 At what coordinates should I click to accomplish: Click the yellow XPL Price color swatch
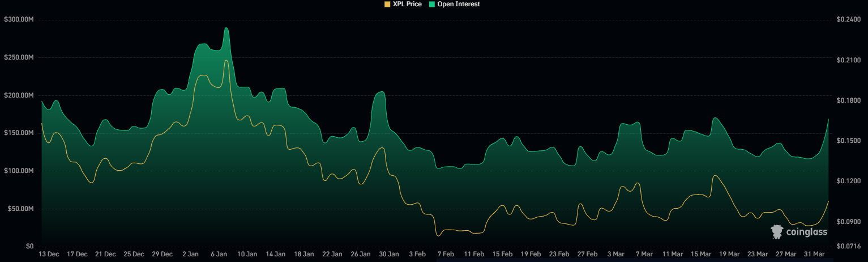[x=387, y=4]
